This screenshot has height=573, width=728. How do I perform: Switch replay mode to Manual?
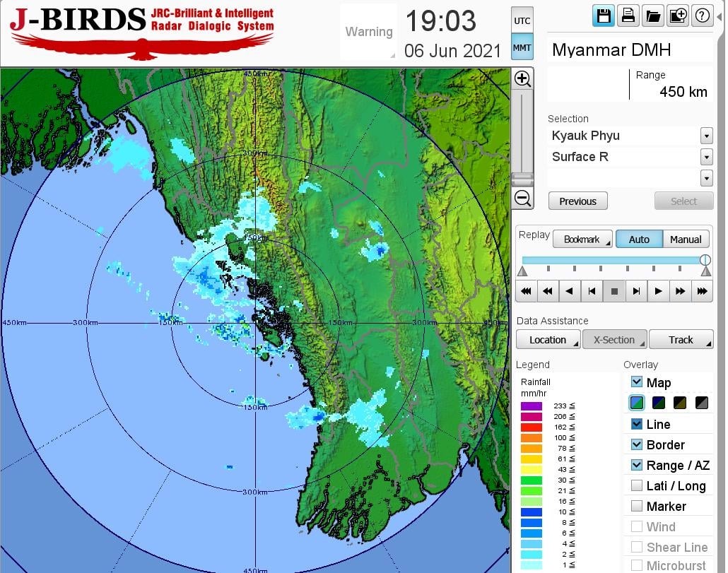[686, 240]
